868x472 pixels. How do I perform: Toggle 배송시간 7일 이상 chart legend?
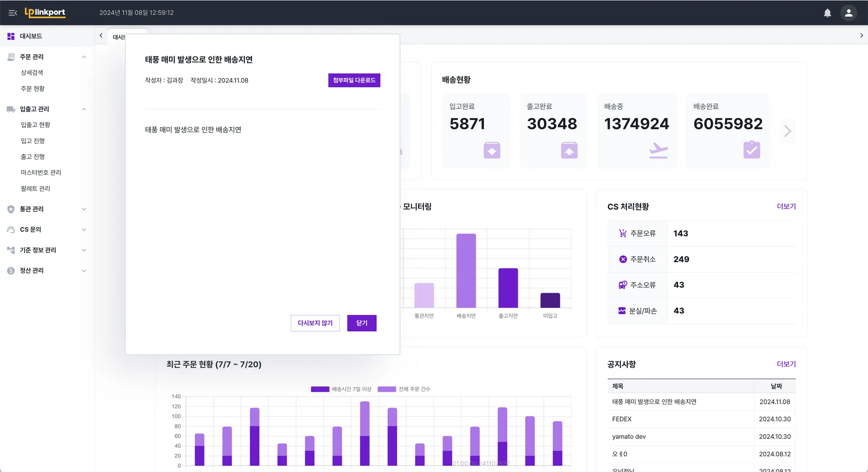[x=341, y=389]
